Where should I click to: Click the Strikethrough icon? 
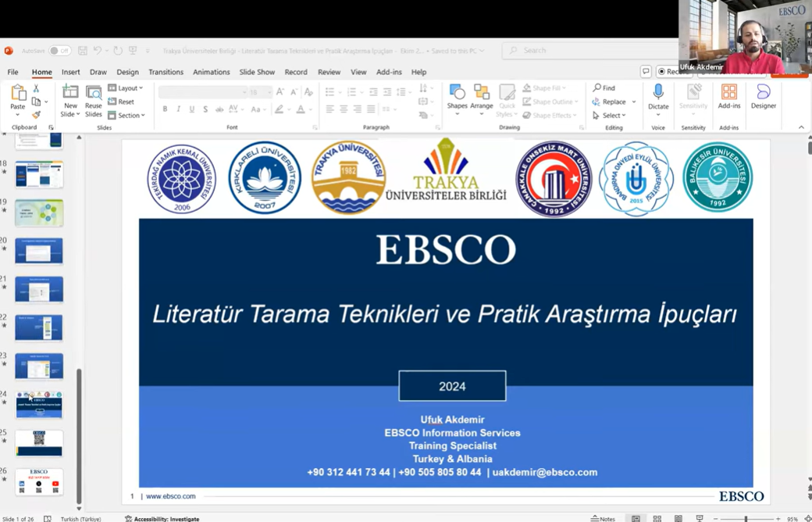point(219,109)
